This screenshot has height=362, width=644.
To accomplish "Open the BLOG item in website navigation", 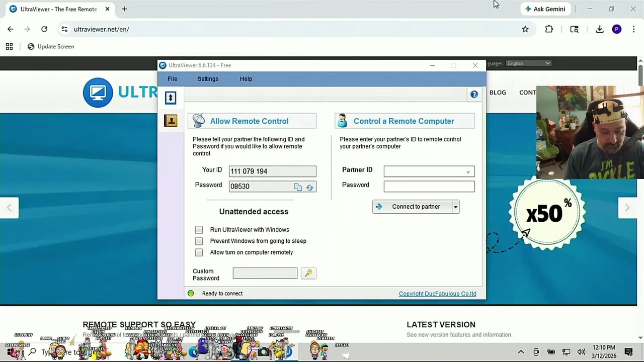I will pos(498,93).
